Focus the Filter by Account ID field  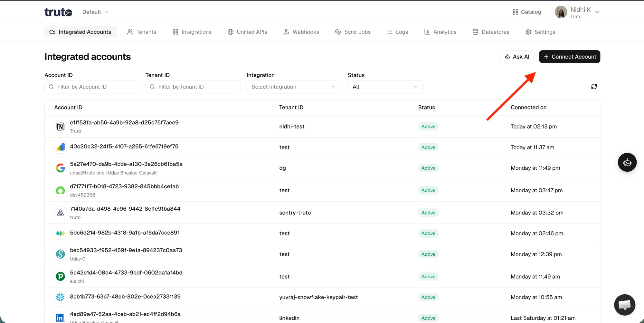(92, 87)
